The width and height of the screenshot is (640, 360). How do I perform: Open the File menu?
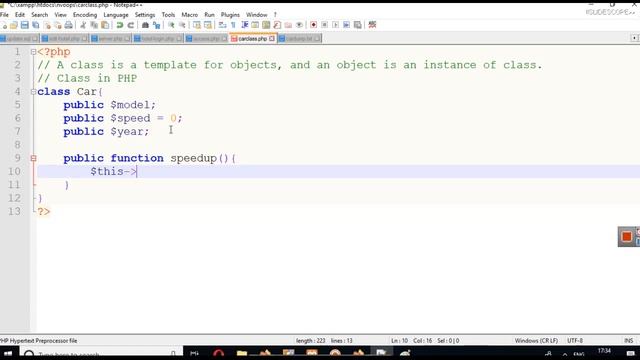(x=4, y=15)
